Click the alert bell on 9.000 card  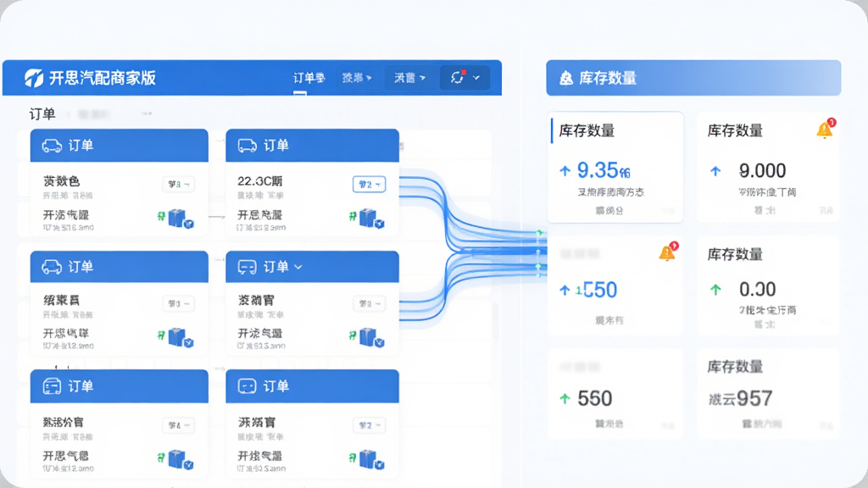pyautogui.click(x=826, y=129)
